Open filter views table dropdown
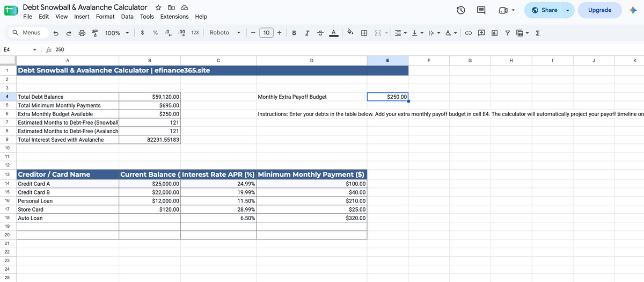This screenshot has width=644, height=282. pos(522,33)
